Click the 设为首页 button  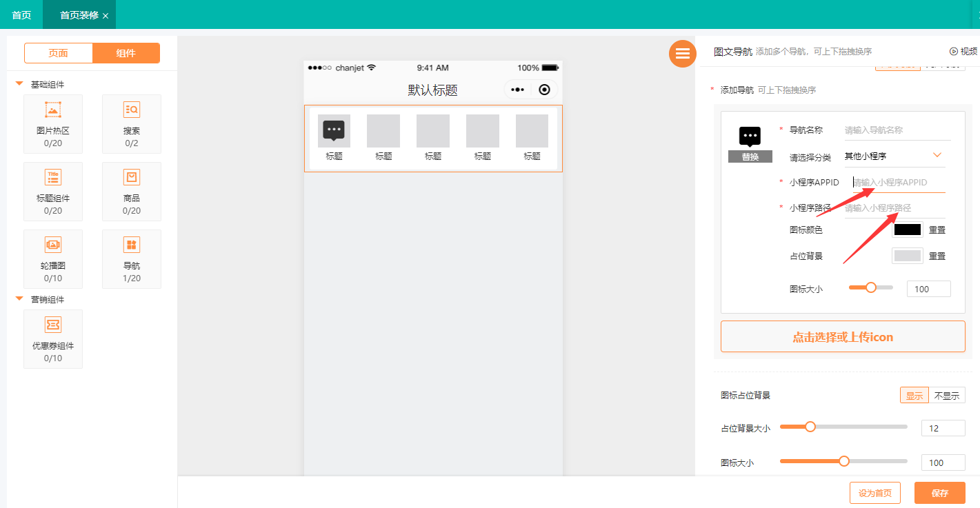(874, 493)
